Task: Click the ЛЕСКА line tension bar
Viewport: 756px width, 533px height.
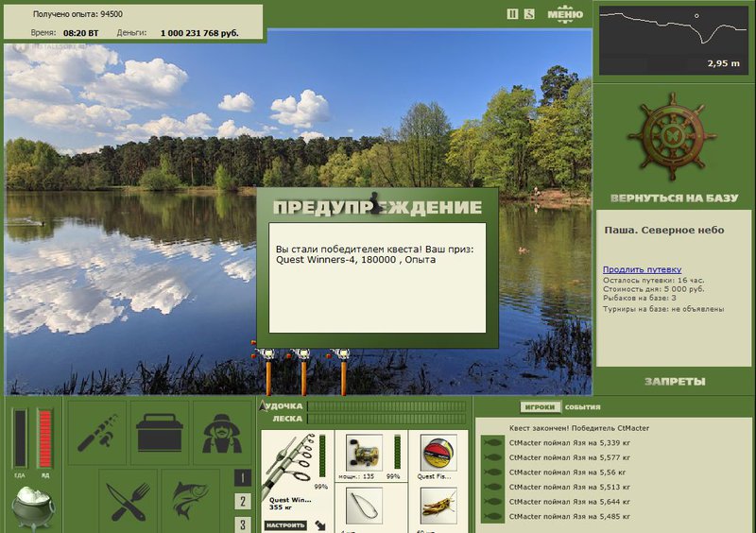Action: [387, 419]
